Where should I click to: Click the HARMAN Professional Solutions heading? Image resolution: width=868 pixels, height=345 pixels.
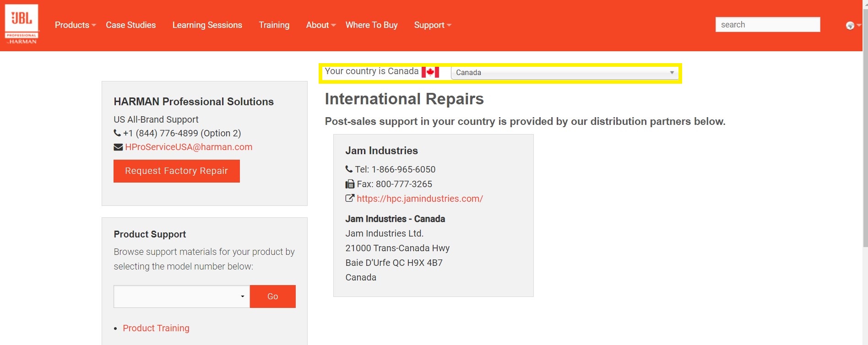pyautogui.click(x=194, y=102)
